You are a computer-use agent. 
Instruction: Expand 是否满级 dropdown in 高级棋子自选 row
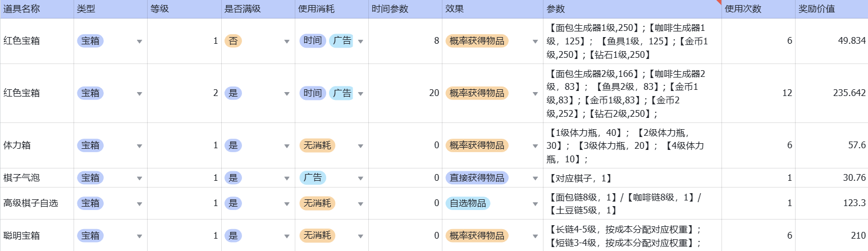click(287, 203)
